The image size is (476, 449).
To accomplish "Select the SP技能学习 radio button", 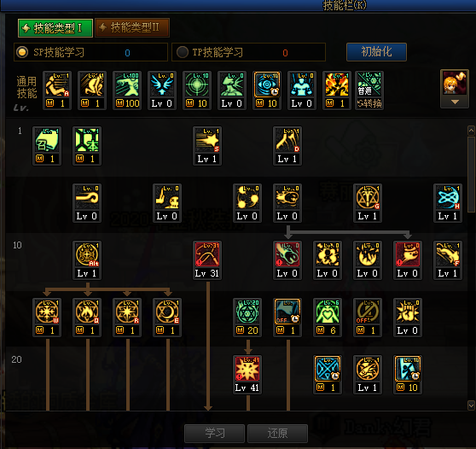I will pyautogui.click(x=22, y=52).
